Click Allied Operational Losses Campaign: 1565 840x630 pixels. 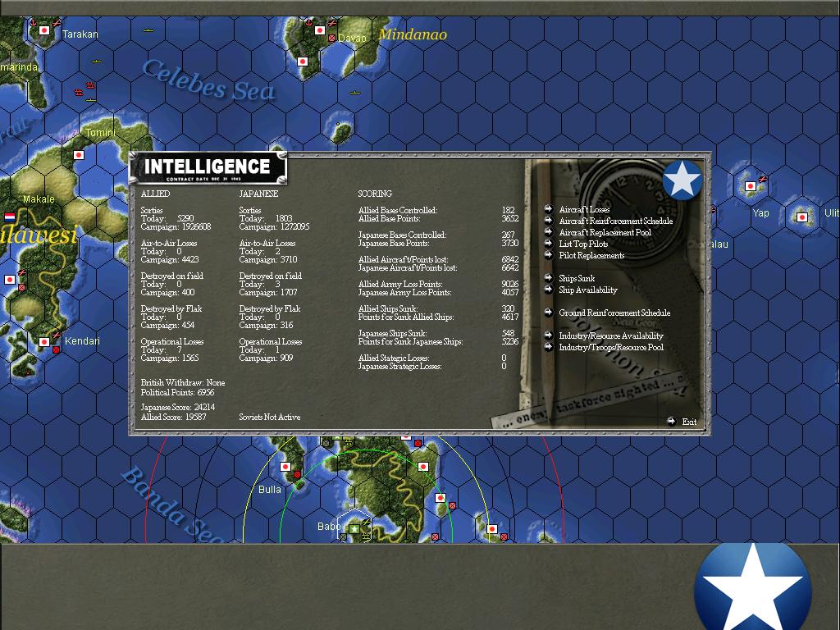pos(170,358)
